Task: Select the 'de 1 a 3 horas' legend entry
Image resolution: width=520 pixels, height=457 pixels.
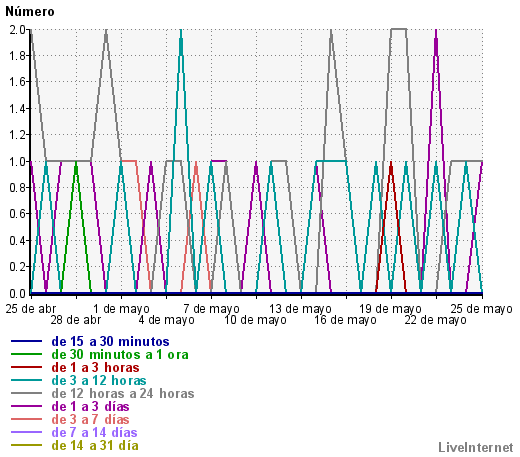Action: click(95, 368)
